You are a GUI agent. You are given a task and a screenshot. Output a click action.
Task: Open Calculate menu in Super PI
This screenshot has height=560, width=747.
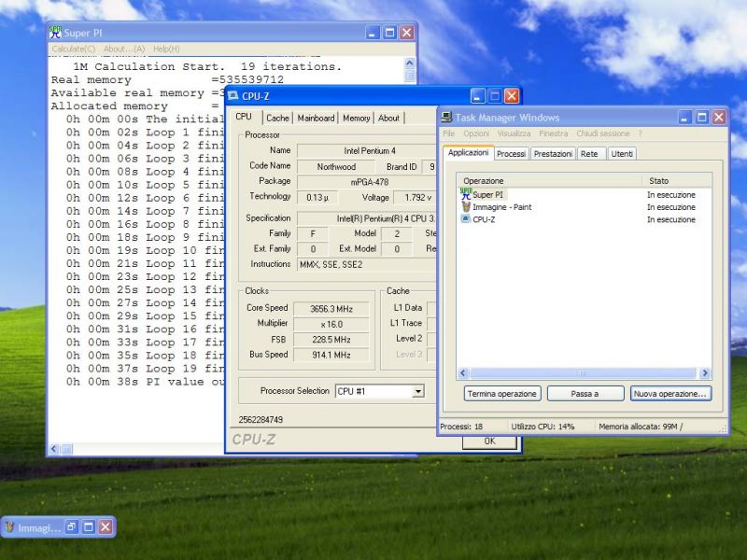tap(74, 49)
